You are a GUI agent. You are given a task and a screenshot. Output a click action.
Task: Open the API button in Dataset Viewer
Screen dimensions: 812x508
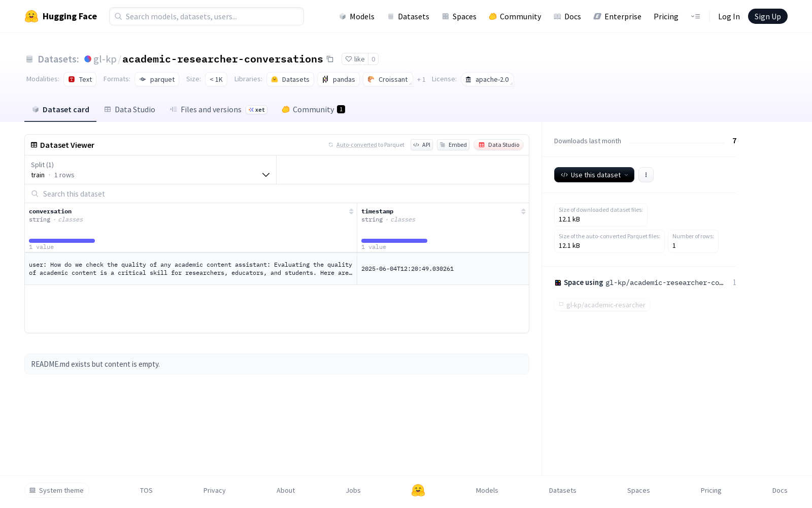[422, 145]
